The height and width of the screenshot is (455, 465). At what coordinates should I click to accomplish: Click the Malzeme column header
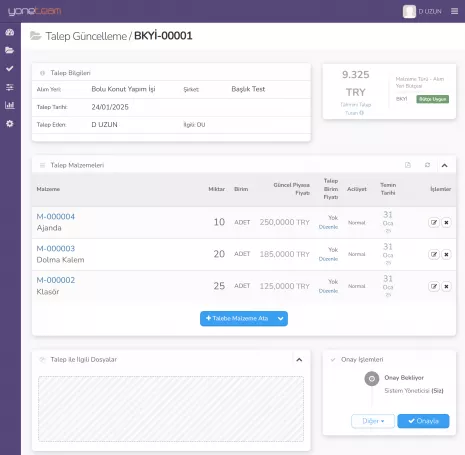coord(48,189)
